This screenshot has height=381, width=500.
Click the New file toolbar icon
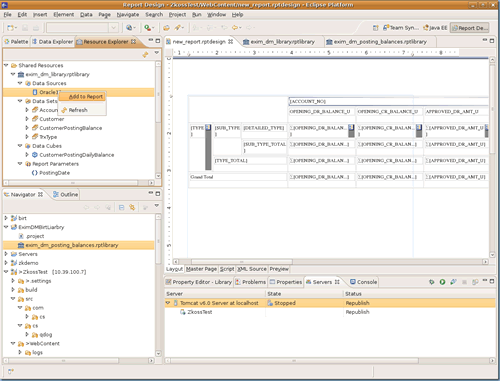(x=11, y=28)
